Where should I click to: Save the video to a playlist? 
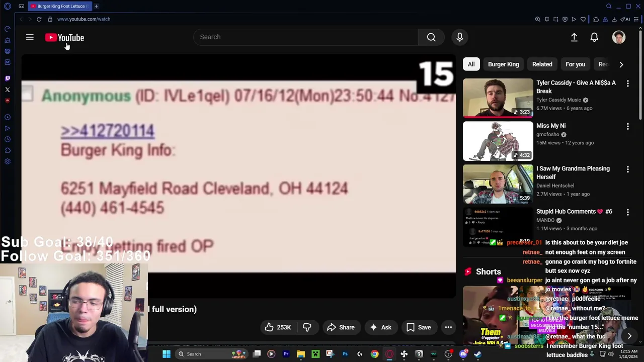(x=419, y=327)
